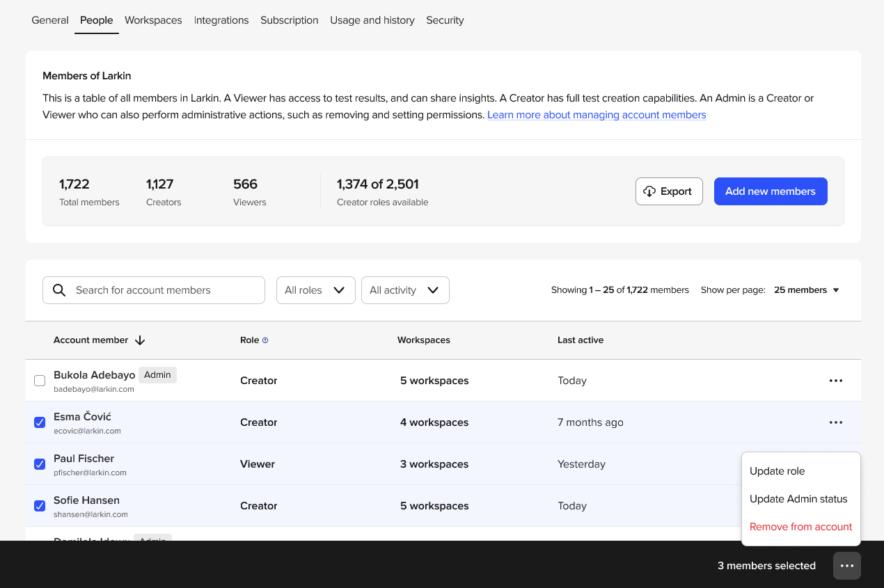Click the name Paul Fischer
This screenshot has width=884, height=588.
tap(84, 459)
